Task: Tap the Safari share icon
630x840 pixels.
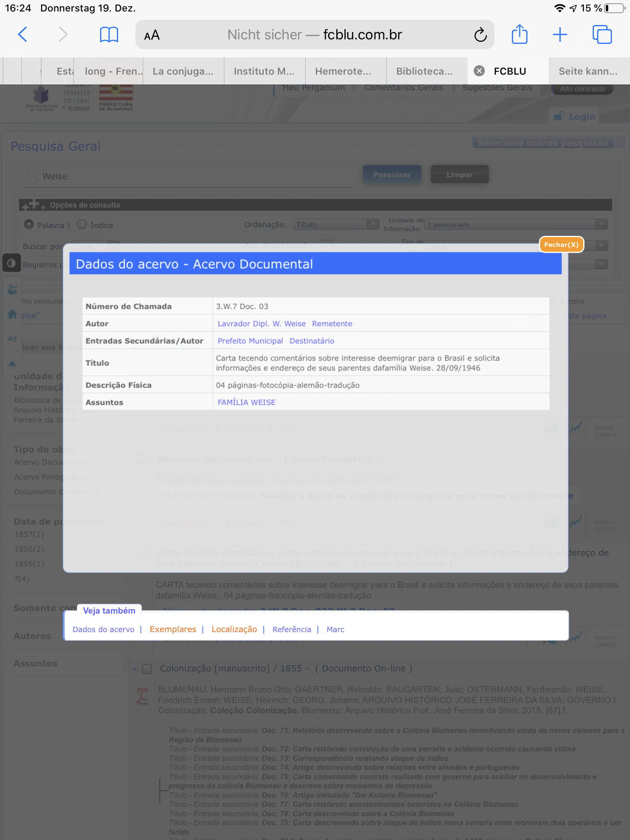Action: pos(519,34)
